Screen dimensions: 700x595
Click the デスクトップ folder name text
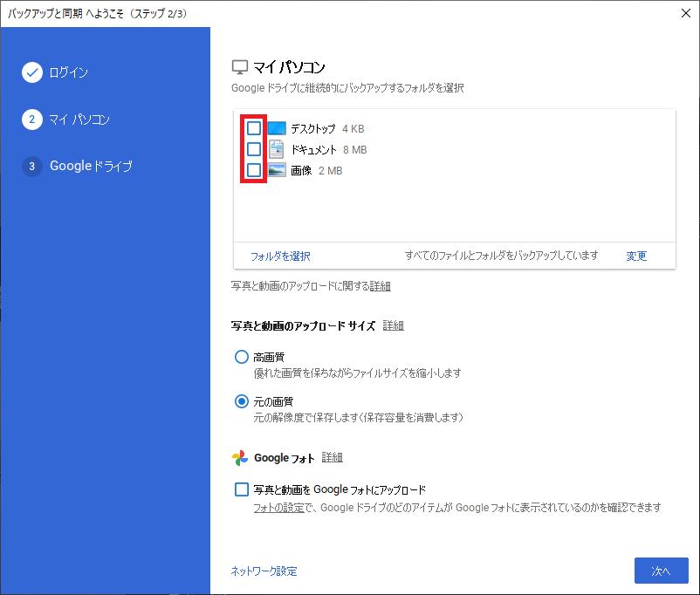[x=313, y=129]
